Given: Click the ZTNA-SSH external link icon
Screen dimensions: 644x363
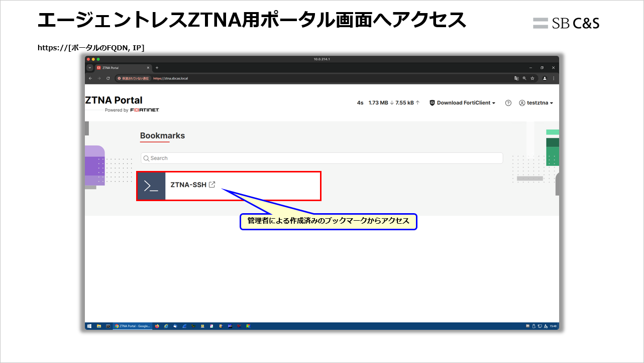Looking at the screenshot, I should (x=212, y=185).
